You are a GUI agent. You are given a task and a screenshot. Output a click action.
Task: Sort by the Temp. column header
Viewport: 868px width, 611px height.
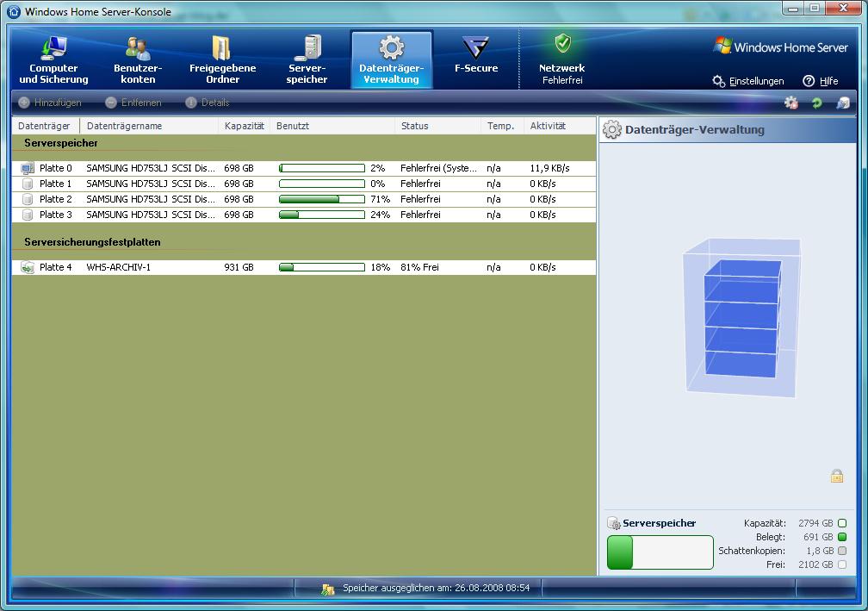click(502, 126)
